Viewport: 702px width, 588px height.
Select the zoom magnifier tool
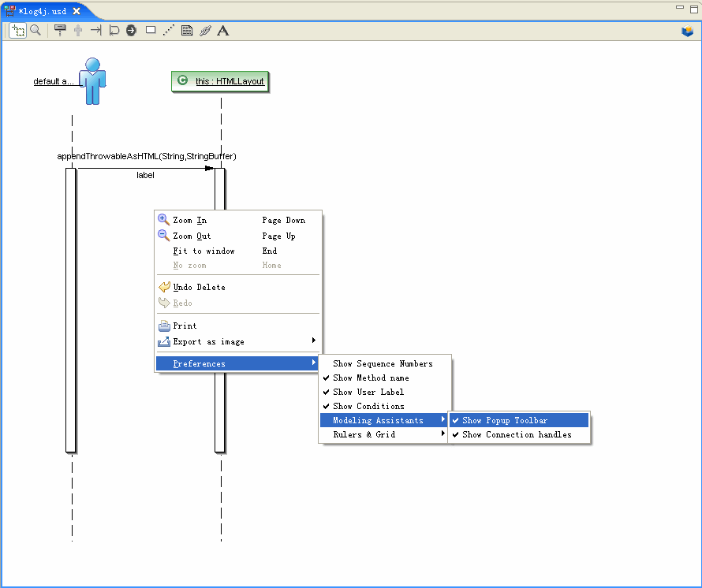pos(35,31)
